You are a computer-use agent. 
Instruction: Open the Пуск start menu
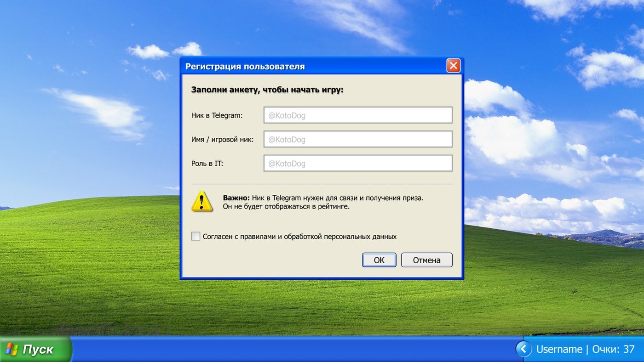(x=36, y=349)
